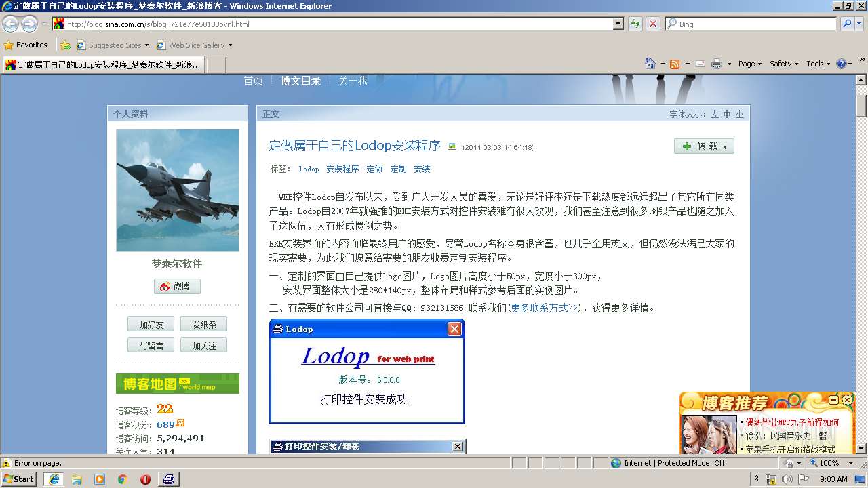Screen dimensions: 868x488
Task: Click the 微博 button
Action: pos(176,286)
